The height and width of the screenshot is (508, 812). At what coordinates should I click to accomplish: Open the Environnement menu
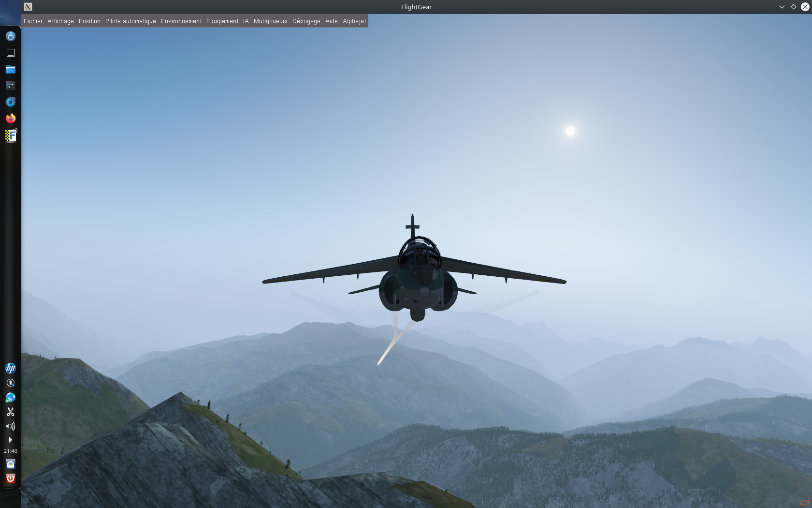coord(181,21)
